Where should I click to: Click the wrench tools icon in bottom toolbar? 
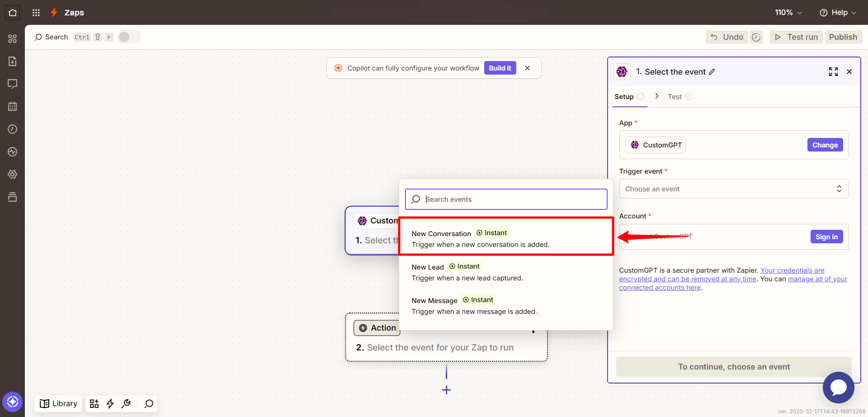(126, 403)
